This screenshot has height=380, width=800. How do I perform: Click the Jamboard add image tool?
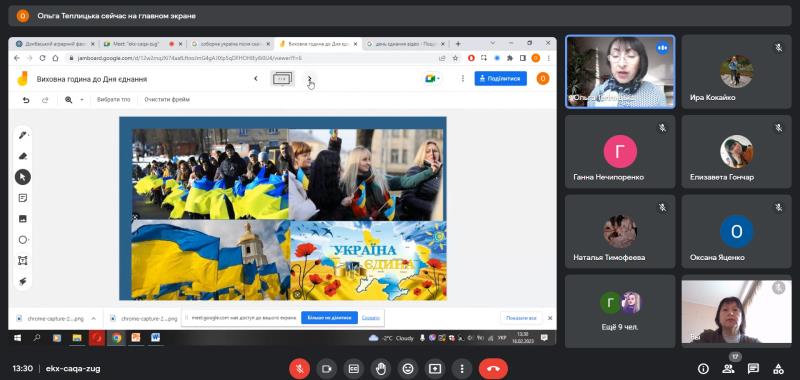point(23,219)
